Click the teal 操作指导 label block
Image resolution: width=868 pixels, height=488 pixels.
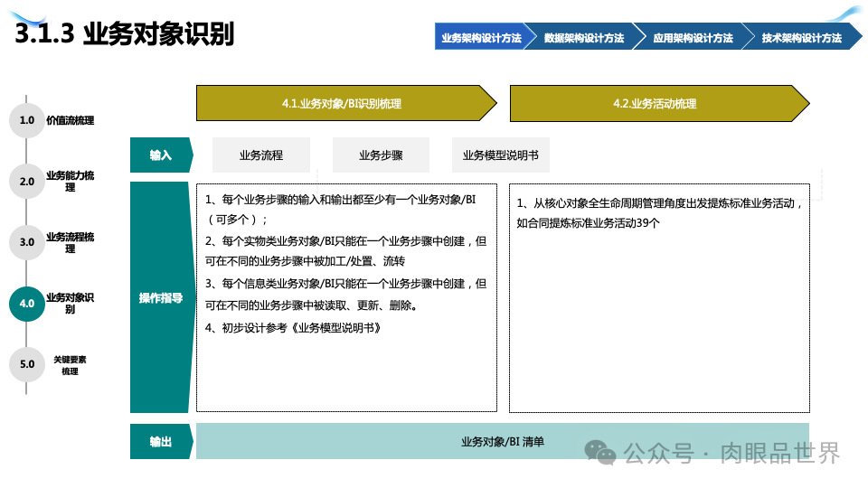[161, 297]
